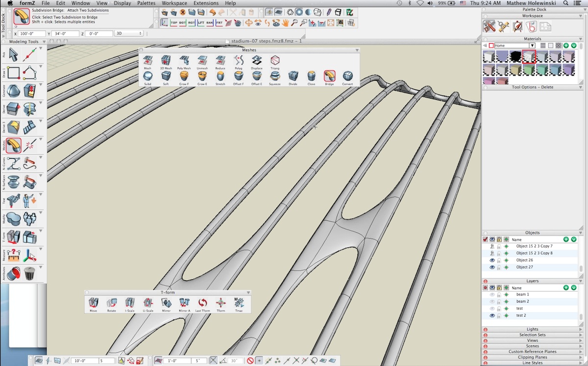Screen dimensions: 588x366
Task: Show the beam 1 layer visibility
Action: point(492,294)
